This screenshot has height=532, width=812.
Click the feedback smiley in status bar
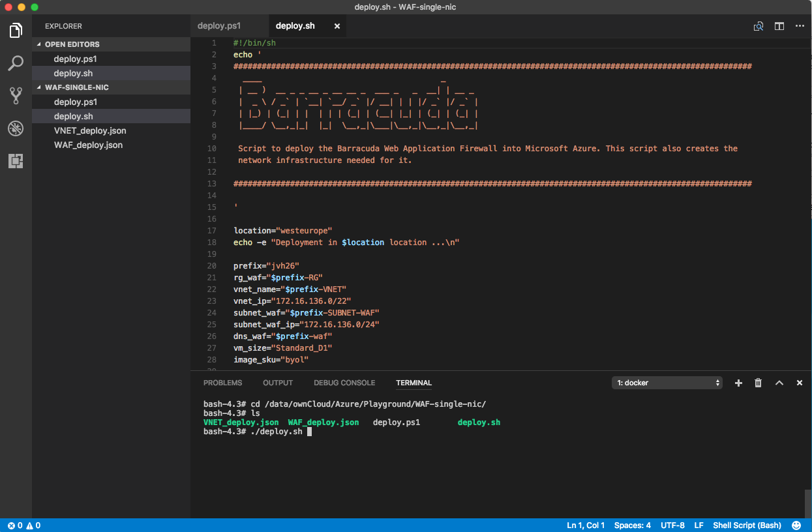tap(796, 525)
